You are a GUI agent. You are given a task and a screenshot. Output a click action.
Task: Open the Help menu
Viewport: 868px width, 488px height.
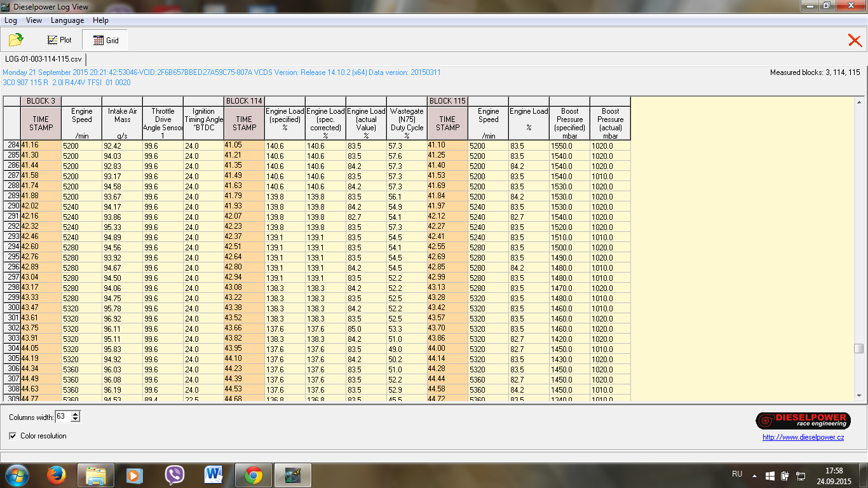point(100,20)
